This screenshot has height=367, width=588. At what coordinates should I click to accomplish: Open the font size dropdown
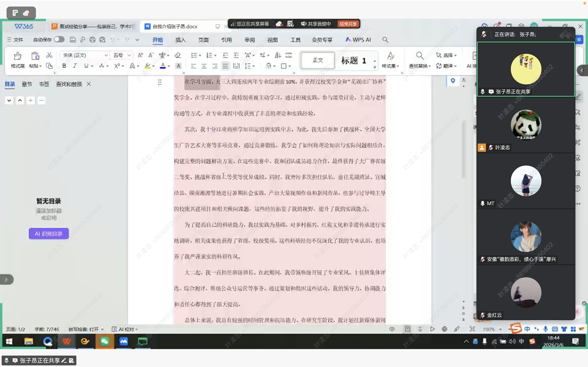click(x=129, y=55)
